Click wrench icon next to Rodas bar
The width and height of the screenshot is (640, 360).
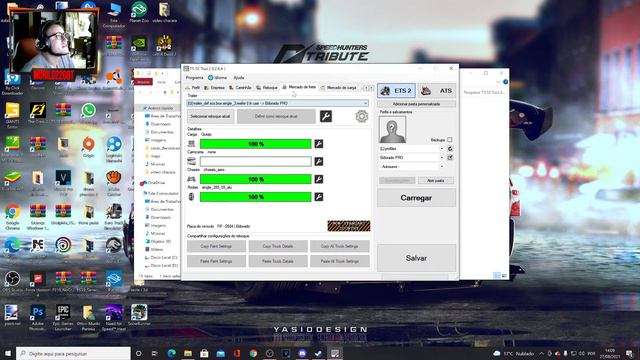[x=319, y=197]
